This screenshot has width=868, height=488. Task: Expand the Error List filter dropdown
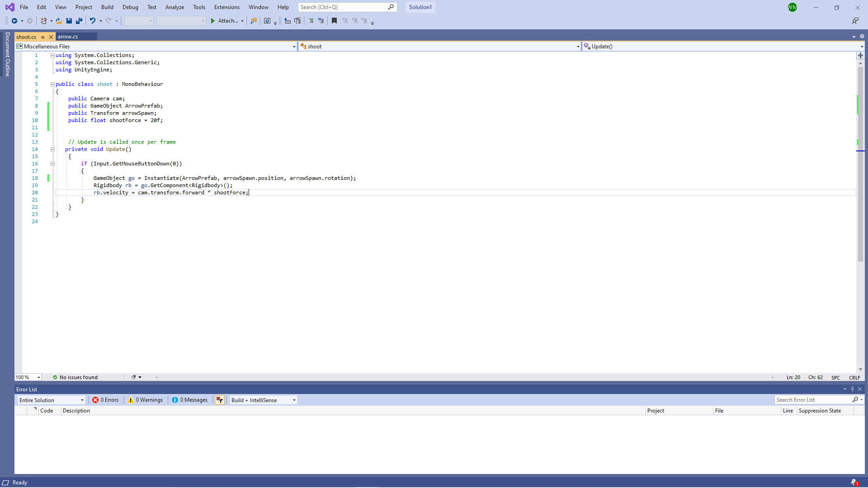82,399
